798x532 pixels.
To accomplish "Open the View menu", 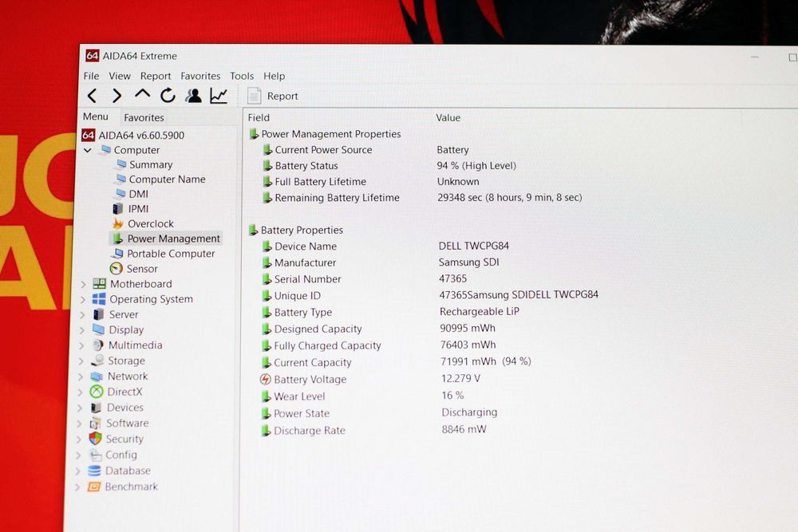I will click(120, 76).
